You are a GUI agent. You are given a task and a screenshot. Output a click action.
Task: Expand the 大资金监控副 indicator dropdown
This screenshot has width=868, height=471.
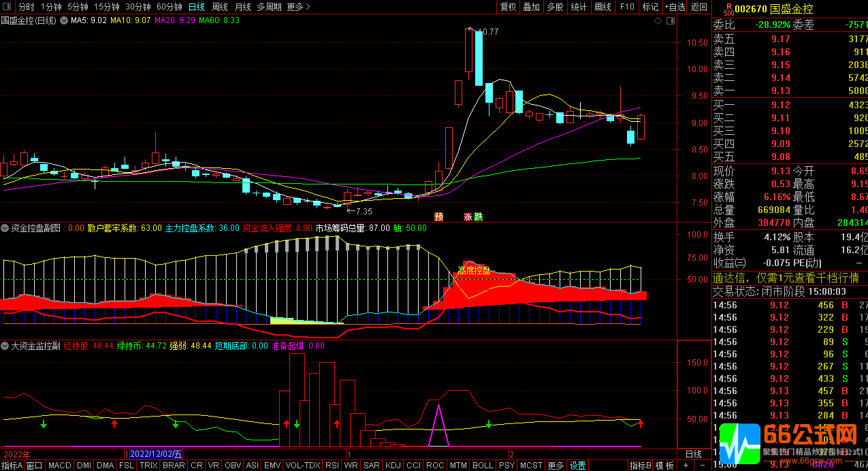click(x=5, y=346)
